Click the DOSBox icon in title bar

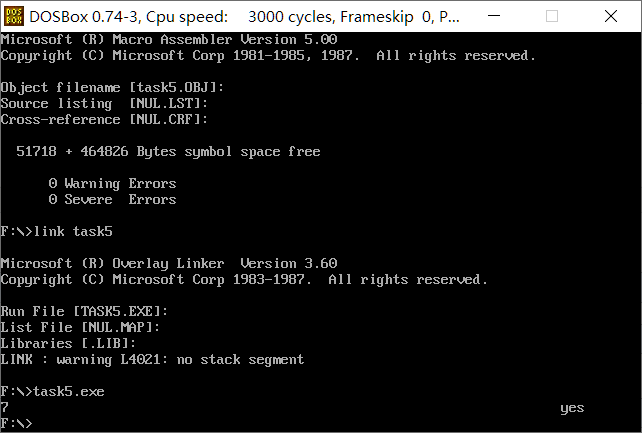tap(13, 16)
